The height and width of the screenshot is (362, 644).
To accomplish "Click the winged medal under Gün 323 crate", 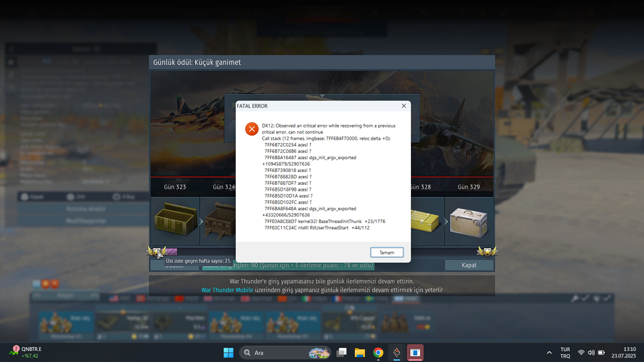I will (x=157, y=251).
